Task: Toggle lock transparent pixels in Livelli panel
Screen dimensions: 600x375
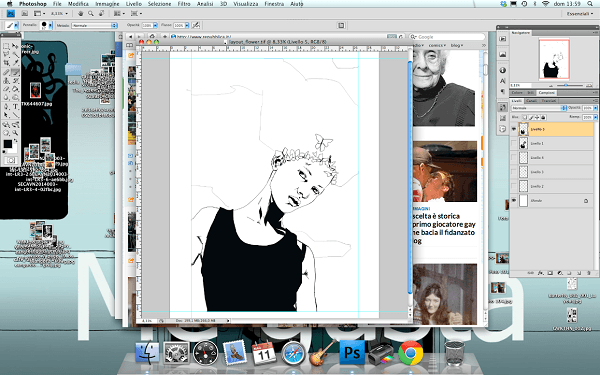Action: [525, 117]
